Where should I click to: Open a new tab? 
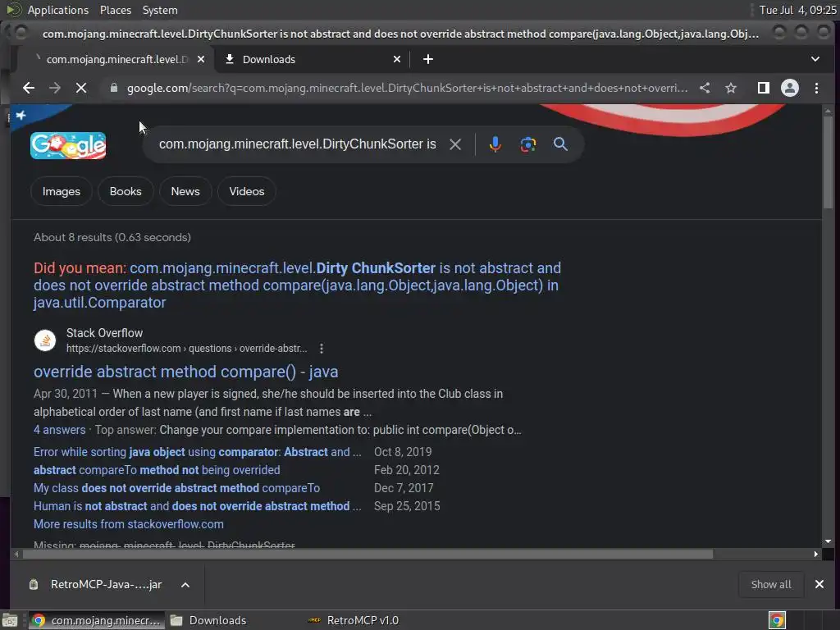tap(427, 59)
